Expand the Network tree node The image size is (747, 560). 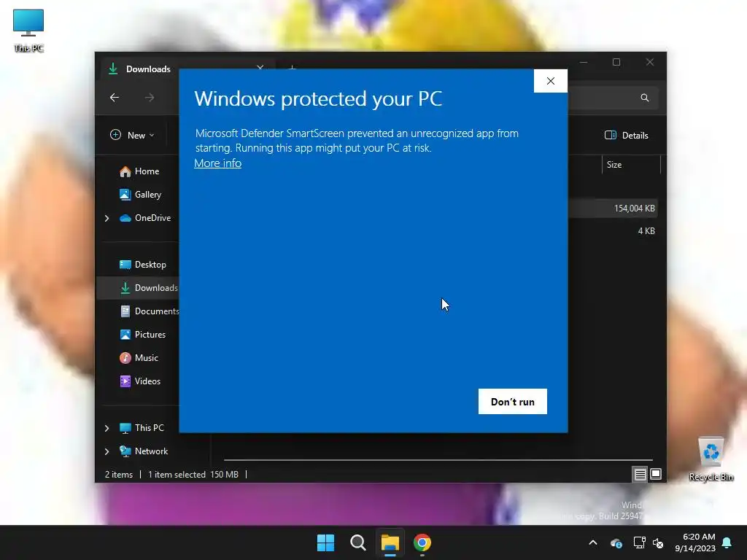107,451
